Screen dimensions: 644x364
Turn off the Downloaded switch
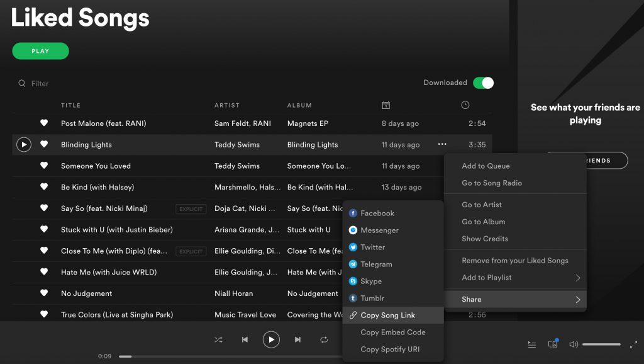(483, 82)
